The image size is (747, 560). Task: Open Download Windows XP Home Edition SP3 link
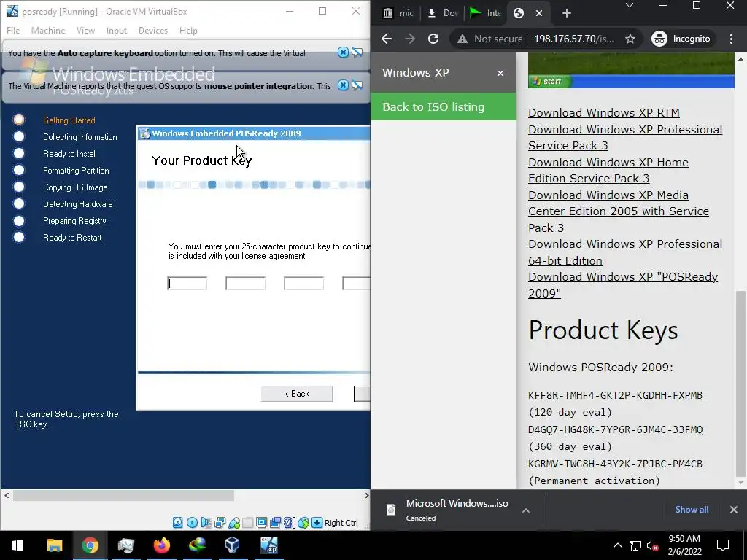point(608,170)
